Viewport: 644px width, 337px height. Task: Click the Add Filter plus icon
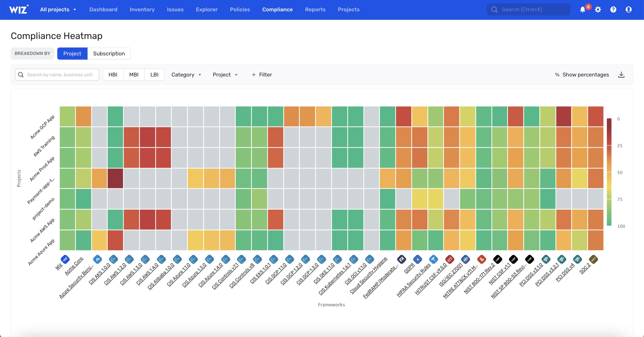coord(254,74)
